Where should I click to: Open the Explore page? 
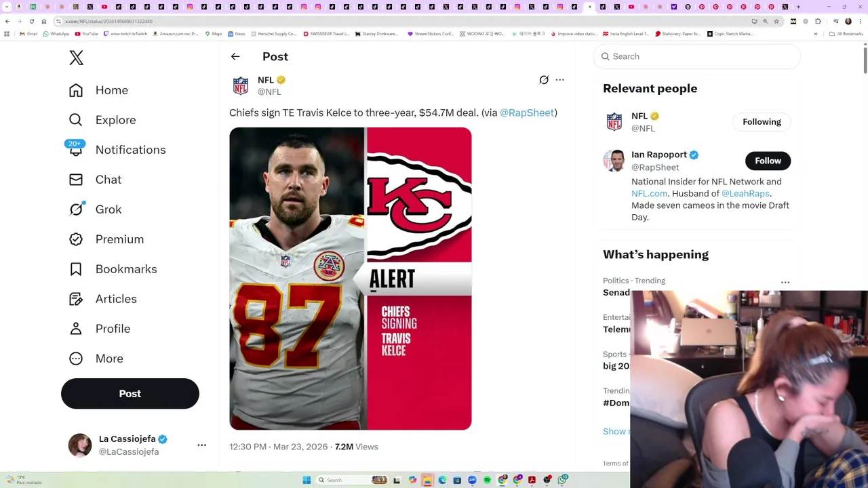[102, 120]
